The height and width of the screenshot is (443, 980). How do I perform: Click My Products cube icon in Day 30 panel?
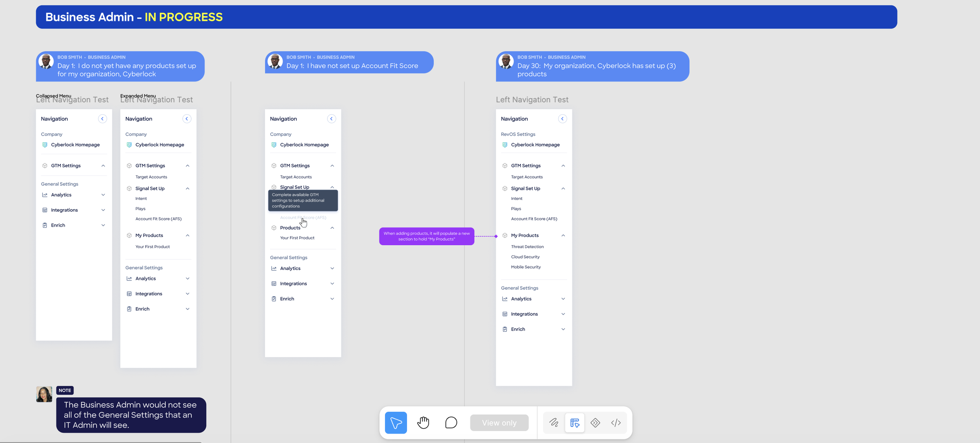click(x=505, y=235)
